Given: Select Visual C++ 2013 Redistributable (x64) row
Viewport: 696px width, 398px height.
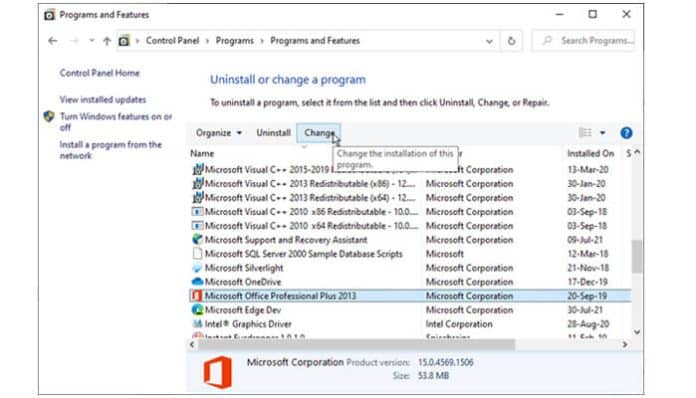Looking at the screenshot, I should [409, 198].
